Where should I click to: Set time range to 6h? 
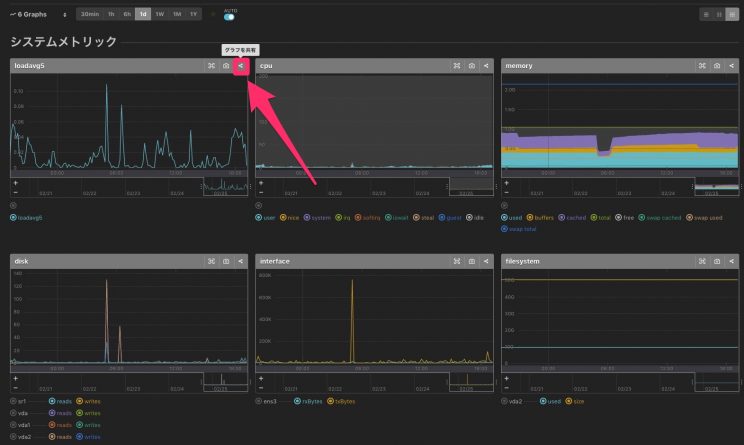click(127, 15)
